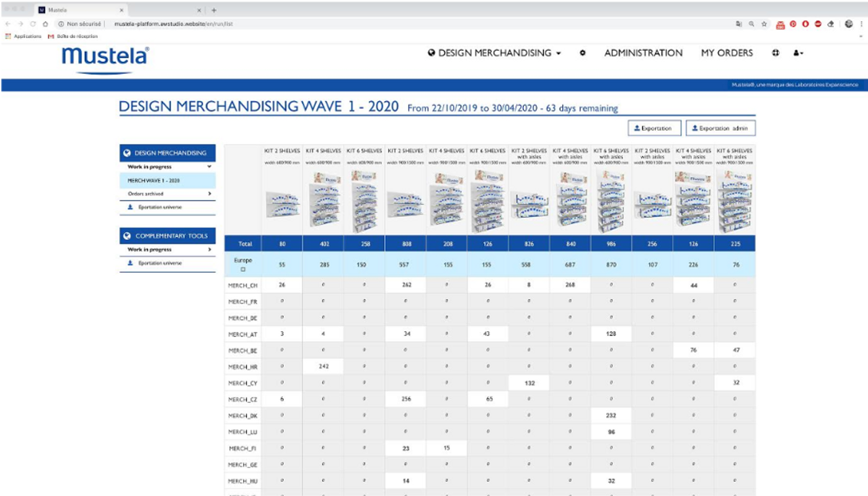Viewport: 868px width, 496px height.
Task: Click the Design Merchandising sidebar header
Action: coord(167,153)
